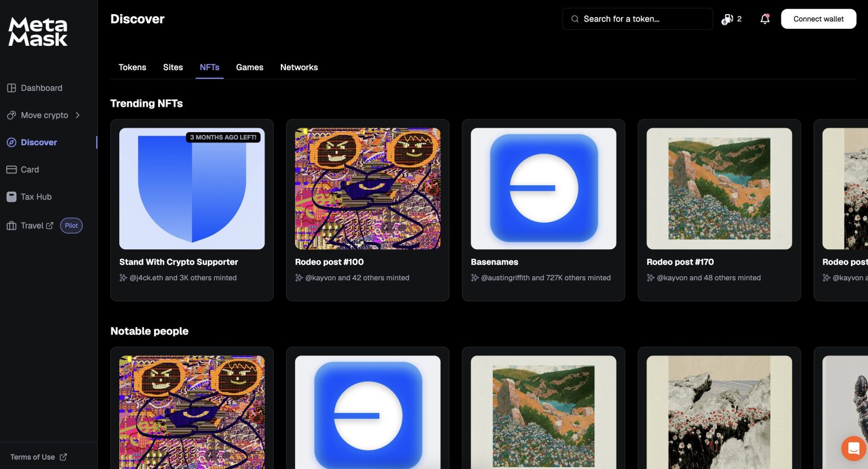Open the Tax Hub calculator icon

(11, 197)
